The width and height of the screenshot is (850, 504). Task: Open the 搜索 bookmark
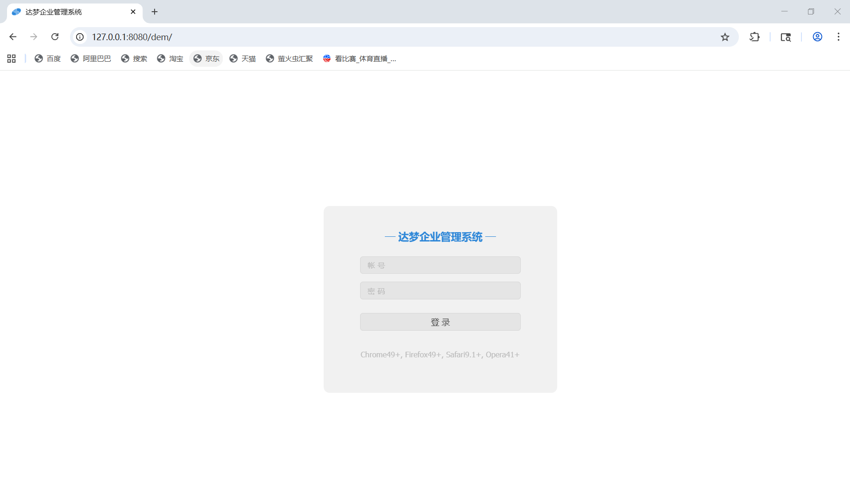click(134, 58)
